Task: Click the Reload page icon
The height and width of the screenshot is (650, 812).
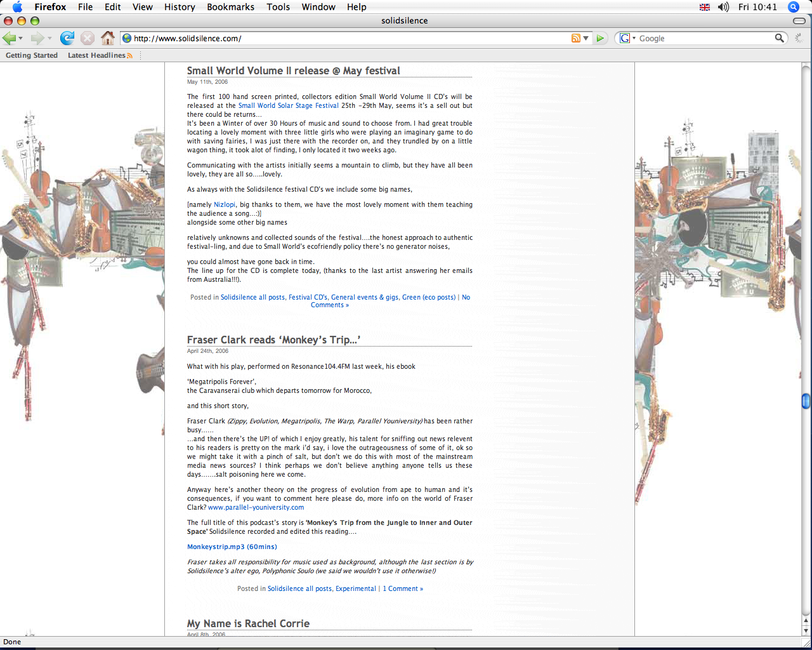Action: coord(67,38)
